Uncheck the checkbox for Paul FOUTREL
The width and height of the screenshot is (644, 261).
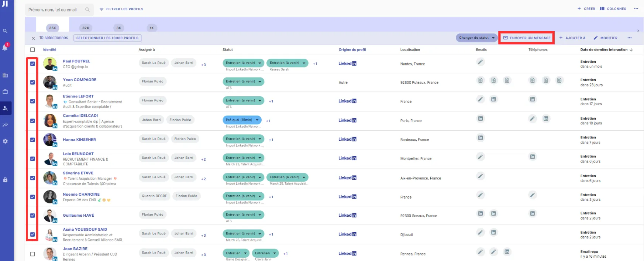click(x=32, y=64)
